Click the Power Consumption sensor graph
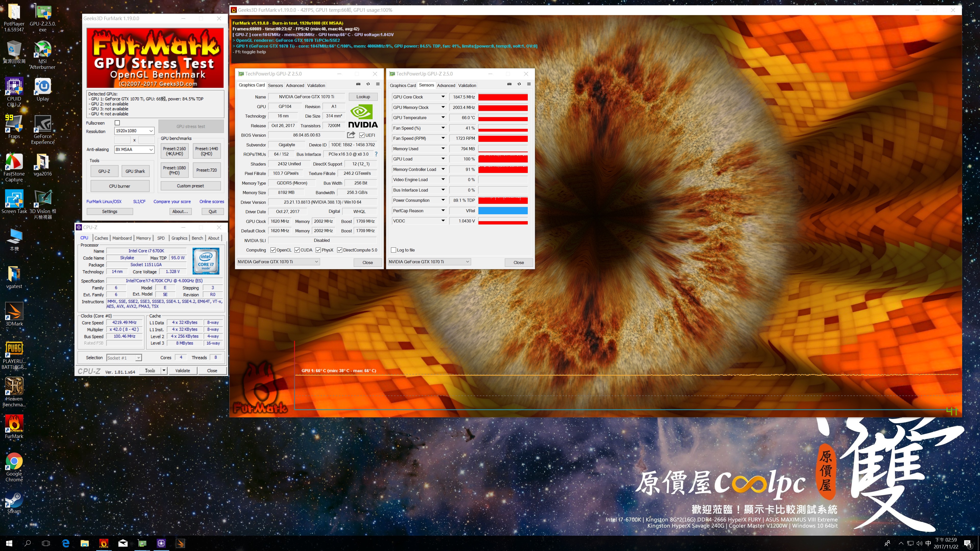This screenshot has width=980, height=551. coord(503,200)
